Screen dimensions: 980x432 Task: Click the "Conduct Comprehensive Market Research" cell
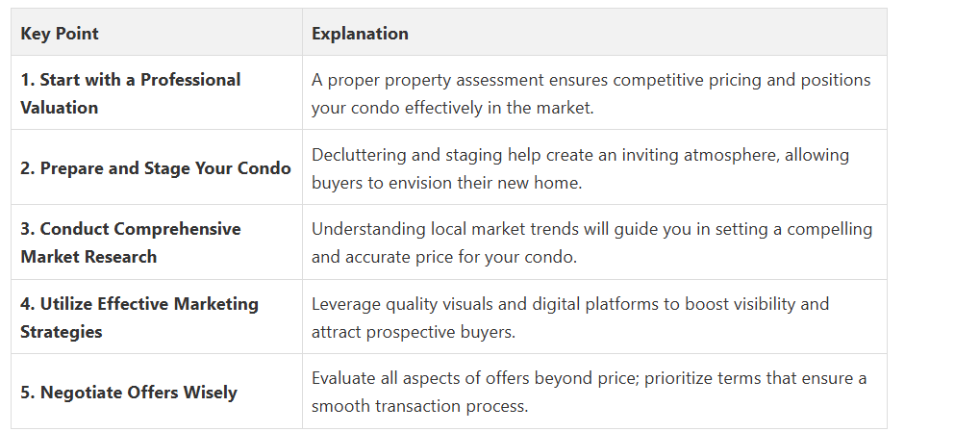(x=131, y=242)
